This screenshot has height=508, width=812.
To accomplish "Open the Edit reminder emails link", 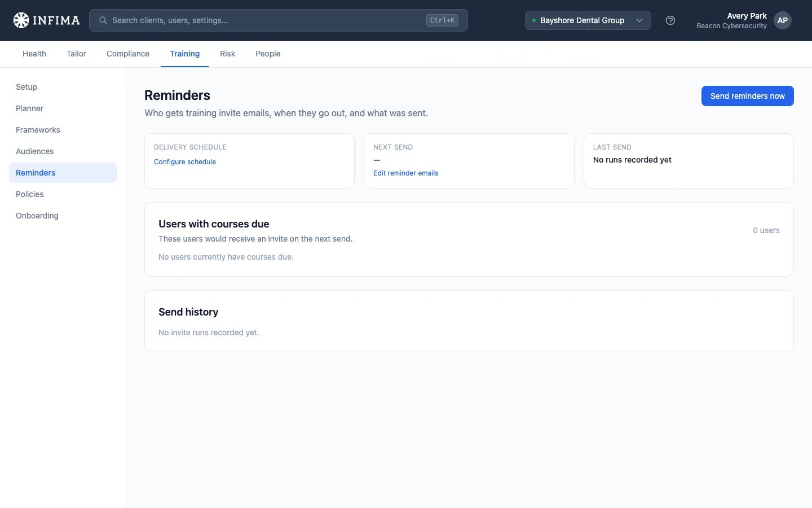I will point(405,173).
